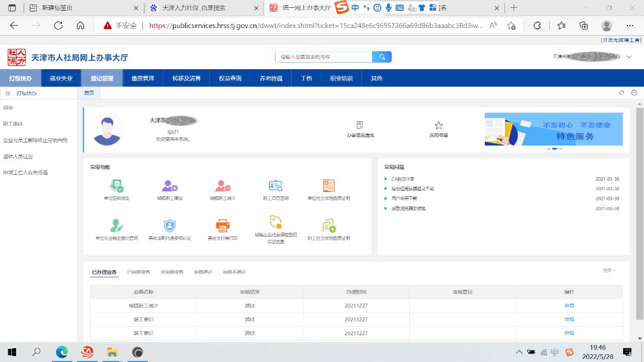Open 养老支付表打印 orange printer icon
This screenshot has height=362, width=644.
[222, 225]
